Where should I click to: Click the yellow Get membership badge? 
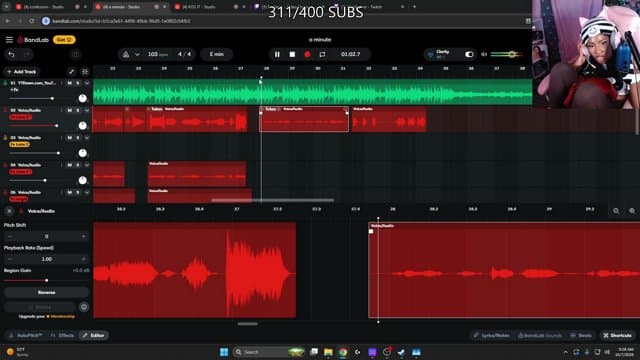64,40
